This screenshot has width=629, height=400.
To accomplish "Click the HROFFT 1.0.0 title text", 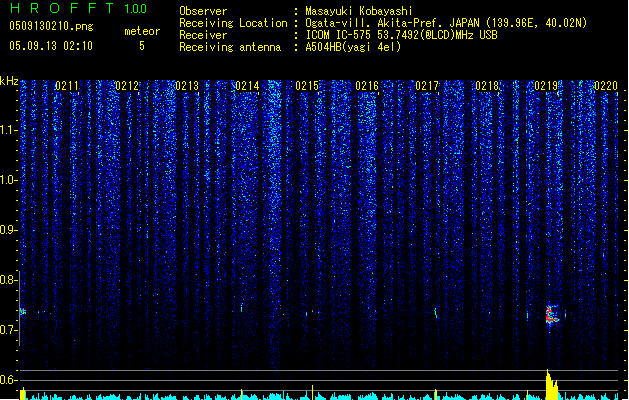I will tap(79, 8).
